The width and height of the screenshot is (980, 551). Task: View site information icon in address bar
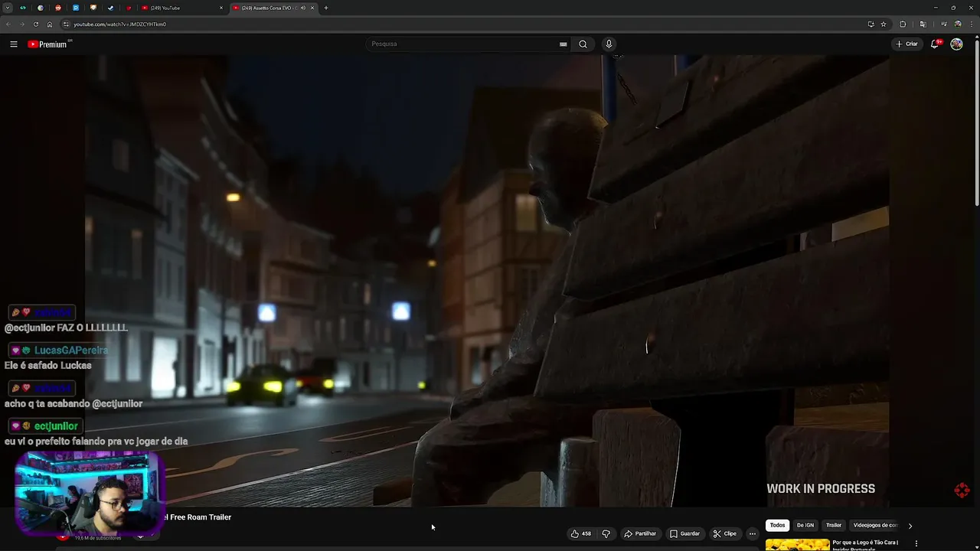67,24
